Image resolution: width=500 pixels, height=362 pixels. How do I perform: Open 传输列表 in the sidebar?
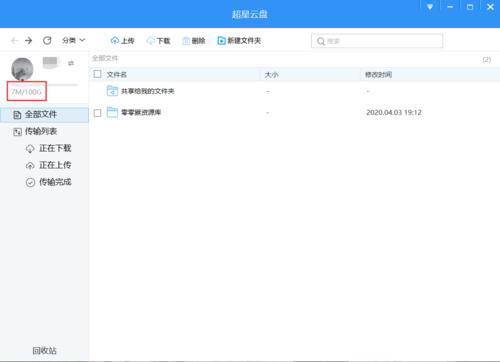44,131
